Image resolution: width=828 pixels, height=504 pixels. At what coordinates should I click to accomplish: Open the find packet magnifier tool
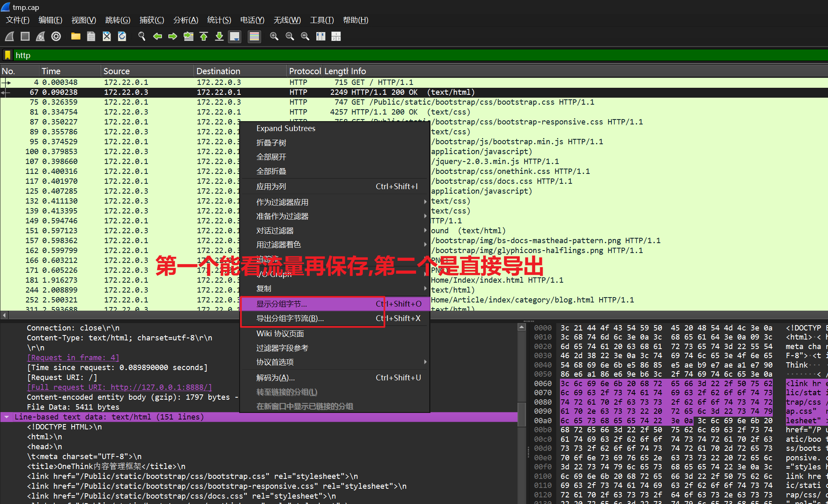pos(141,36)
